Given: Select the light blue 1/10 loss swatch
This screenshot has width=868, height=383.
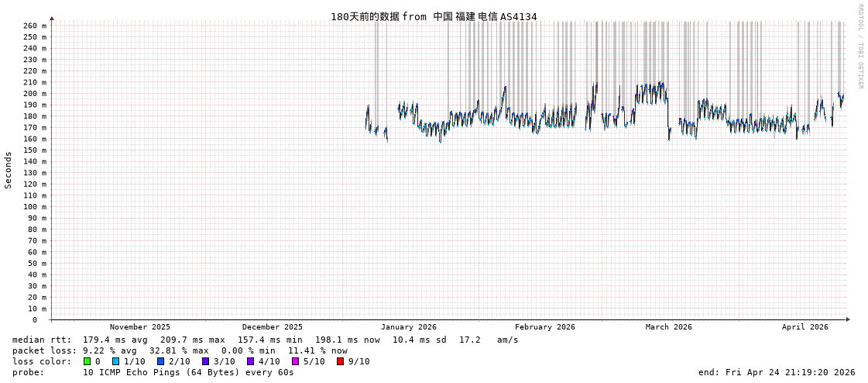Looking at the screenshot, I should tap(116, 361).
